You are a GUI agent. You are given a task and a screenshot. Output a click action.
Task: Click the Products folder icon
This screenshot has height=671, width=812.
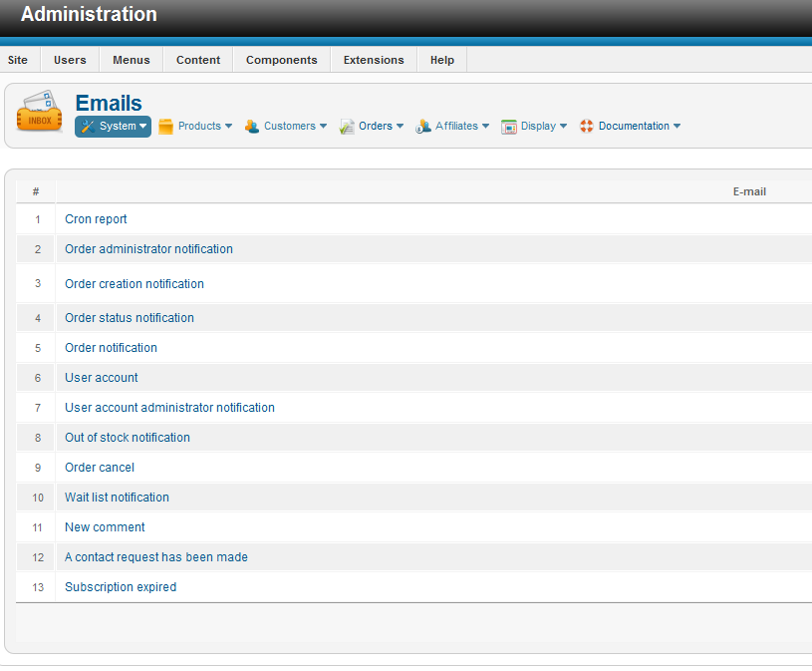point(165,127)
